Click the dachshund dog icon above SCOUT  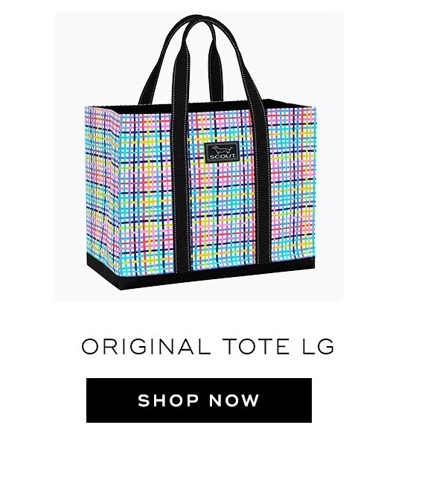coord(223,150)
